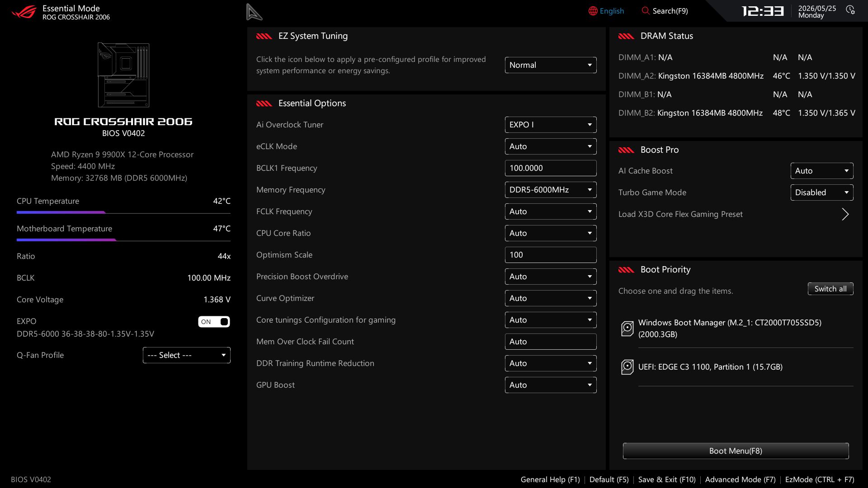
Task: Click the AMD Ryzen 9 9900X processor text
Action: 122,155
